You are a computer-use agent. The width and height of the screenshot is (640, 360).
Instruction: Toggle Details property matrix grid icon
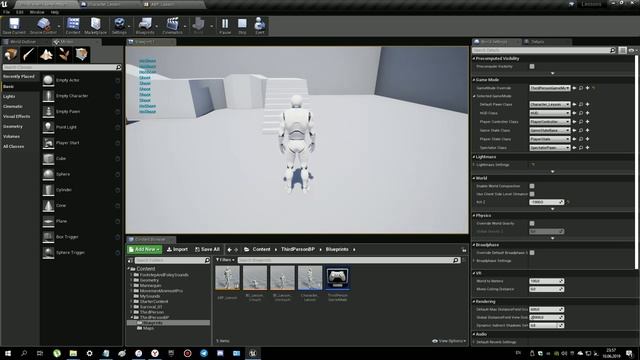click(x=622, y=50)
